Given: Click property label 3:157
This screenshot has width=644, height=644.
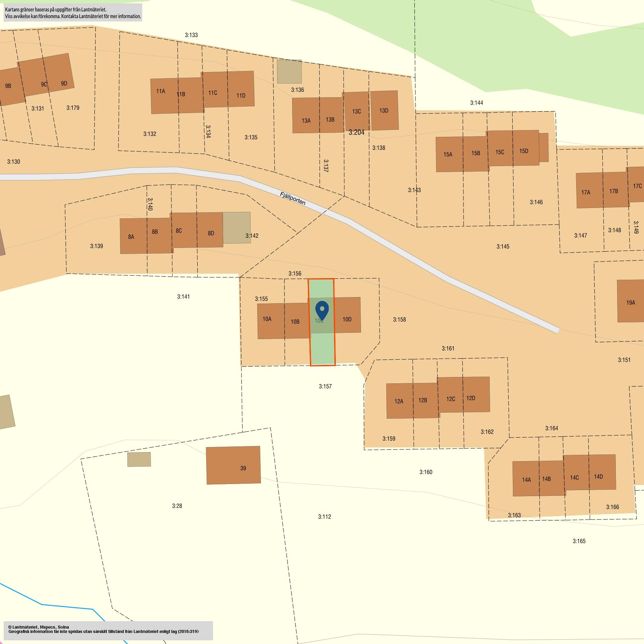Looking at the screenshot, I should pyautogui.click(x=325, y=386).
